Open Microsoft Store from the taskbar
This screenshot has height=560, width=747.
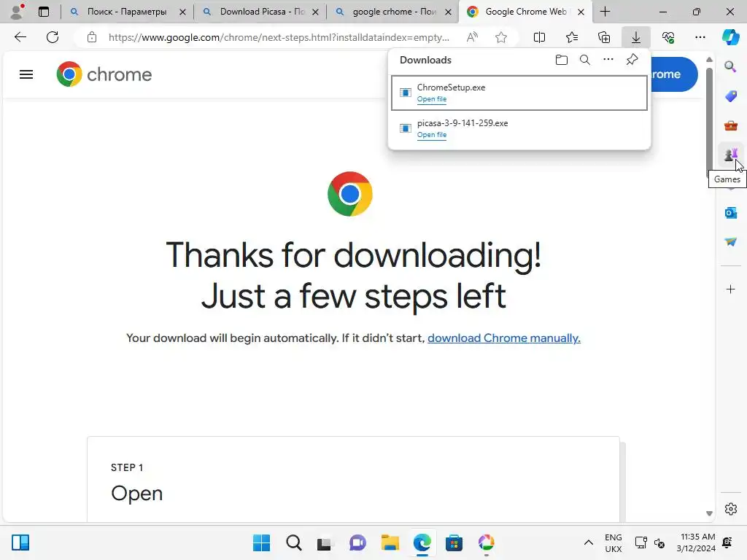point(454,542)
